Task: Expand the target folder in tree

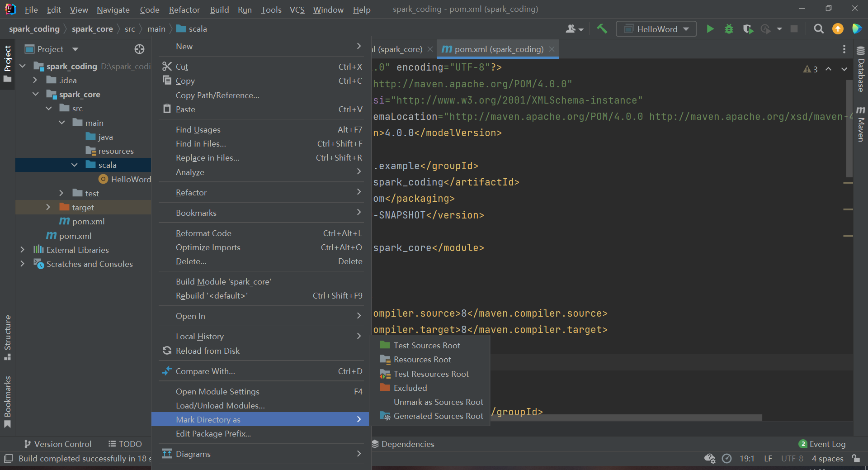Action: pos(48,207)
